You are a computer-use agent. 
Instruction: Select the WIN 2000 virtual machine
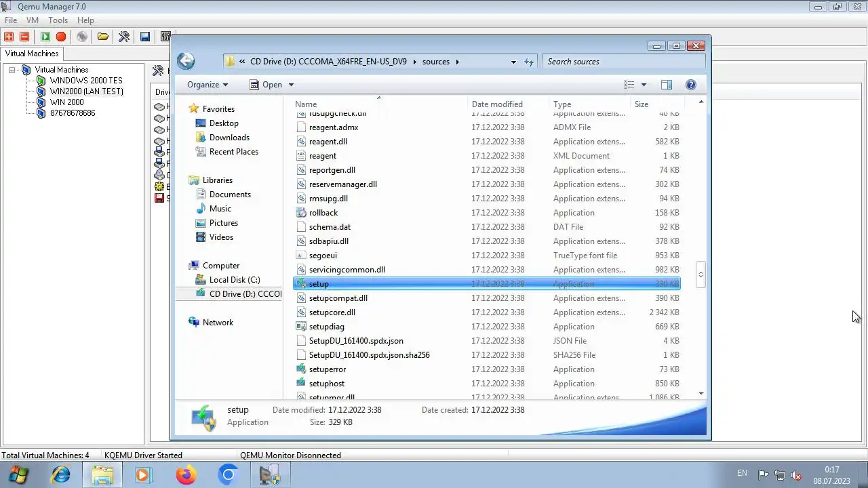click(66, 102)
